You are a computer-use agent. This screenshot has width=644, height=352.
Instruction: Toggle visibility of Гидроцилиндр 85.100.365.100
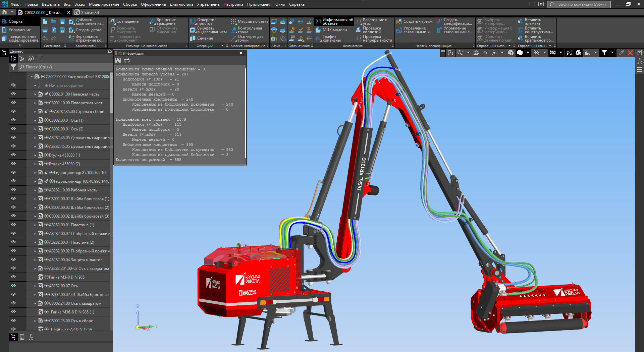tap(13, 172)
